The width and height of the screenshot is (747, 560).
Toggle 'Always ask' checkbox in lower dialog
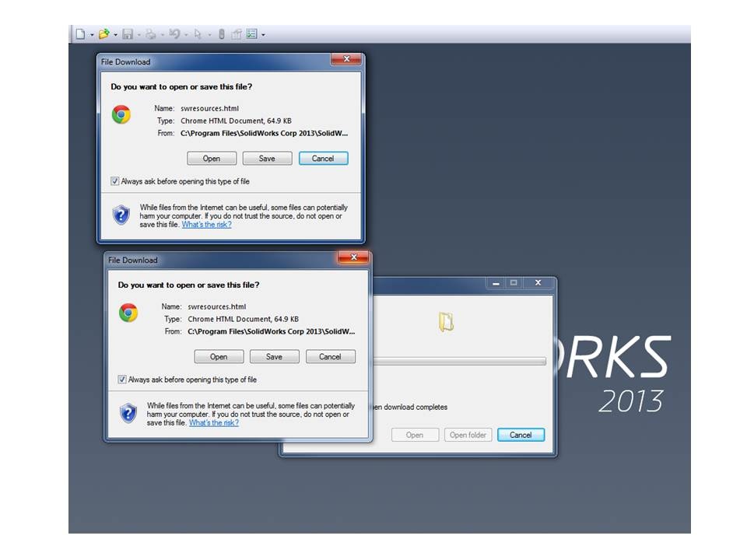pos(122,379)
